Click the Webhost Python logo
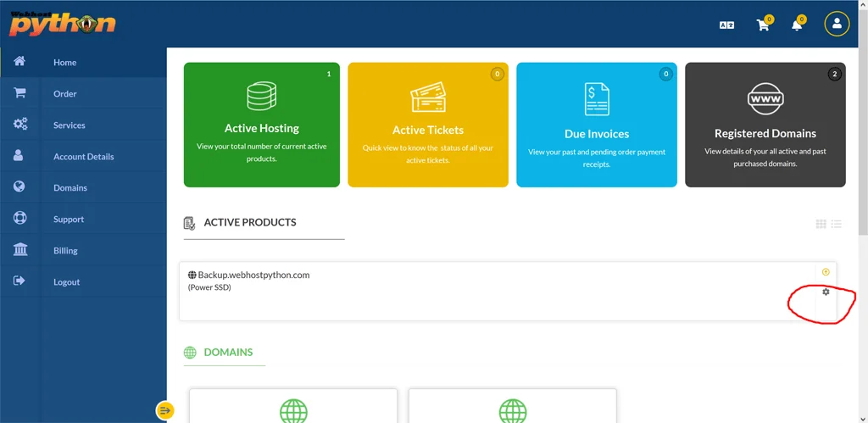 tap(62, 23)
